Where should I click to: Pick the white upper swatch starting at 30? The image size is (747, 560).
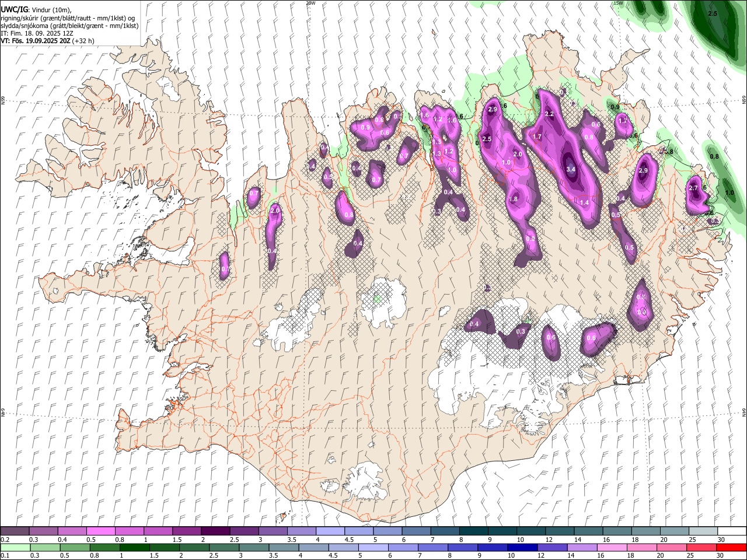[732, 531]
